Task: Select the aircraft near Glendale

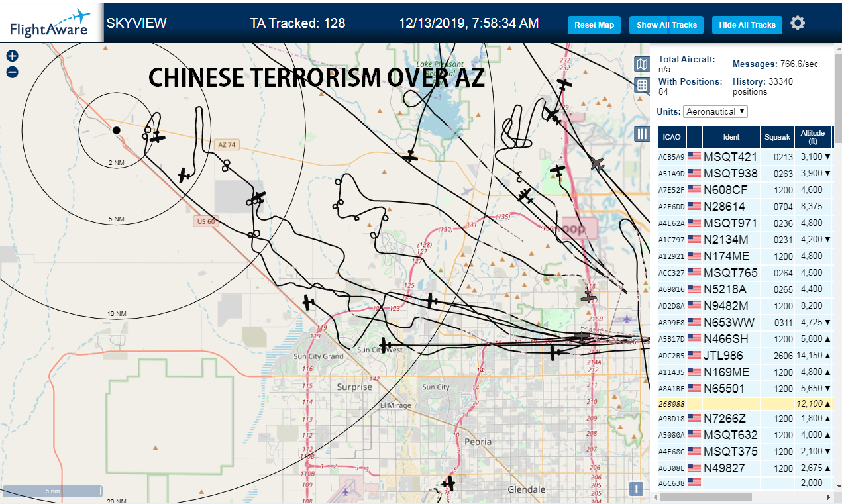Action: [x=450, y=483]
